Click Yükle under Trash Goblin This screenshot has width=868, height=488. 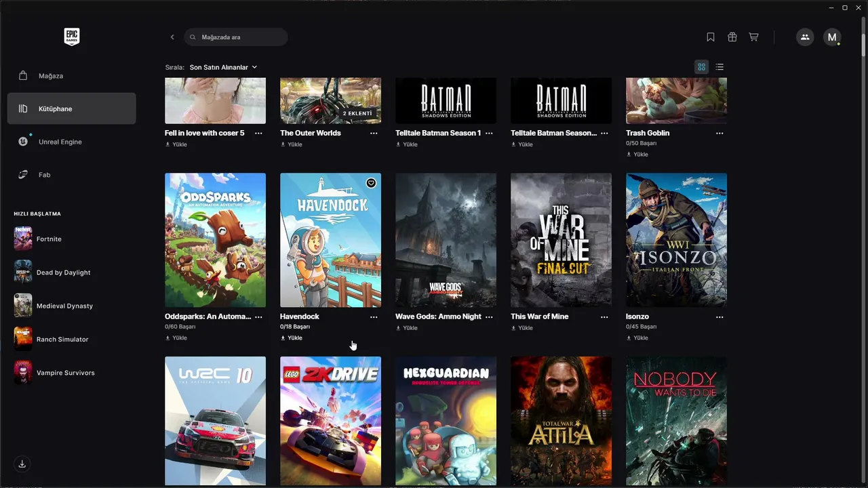tap(637, 154)
